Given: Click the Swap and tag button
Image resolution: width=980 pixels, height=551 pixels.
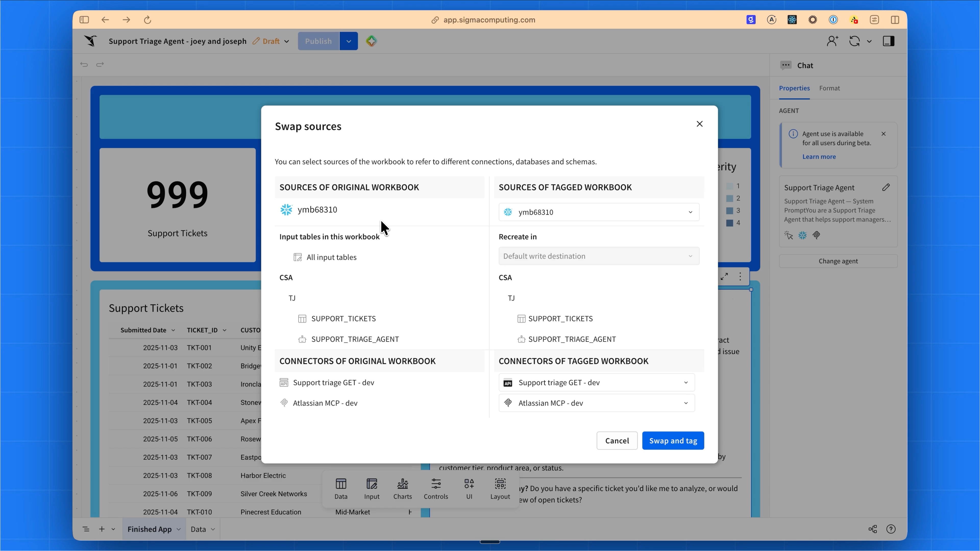Looking at the screenshot, I should coord(673,441).
